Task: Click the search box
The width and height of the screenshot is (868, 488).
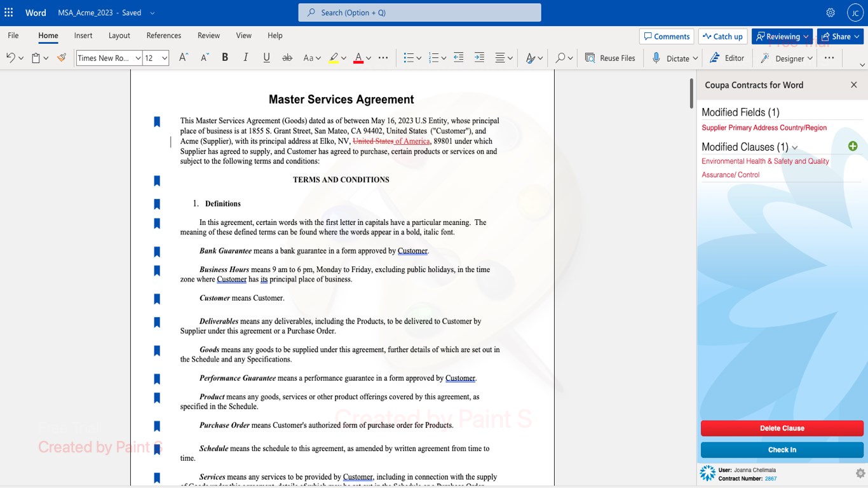Action: tap(420, 13)
